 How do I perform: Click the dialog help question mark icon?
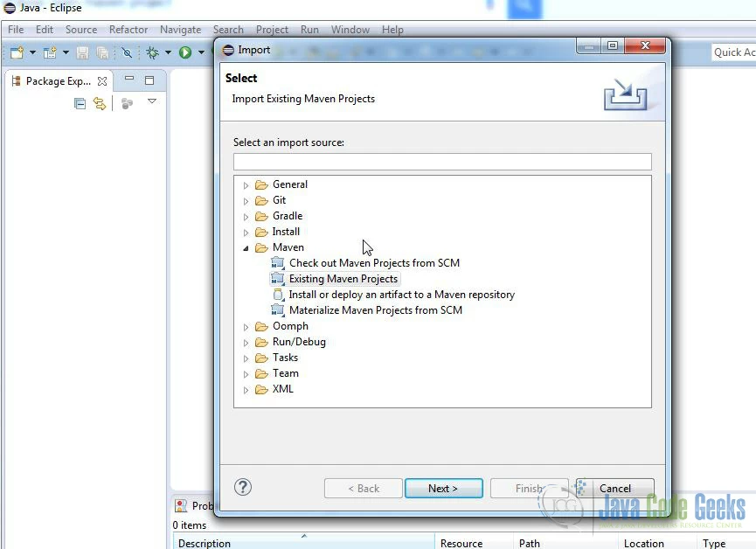(x=243, y=487)
